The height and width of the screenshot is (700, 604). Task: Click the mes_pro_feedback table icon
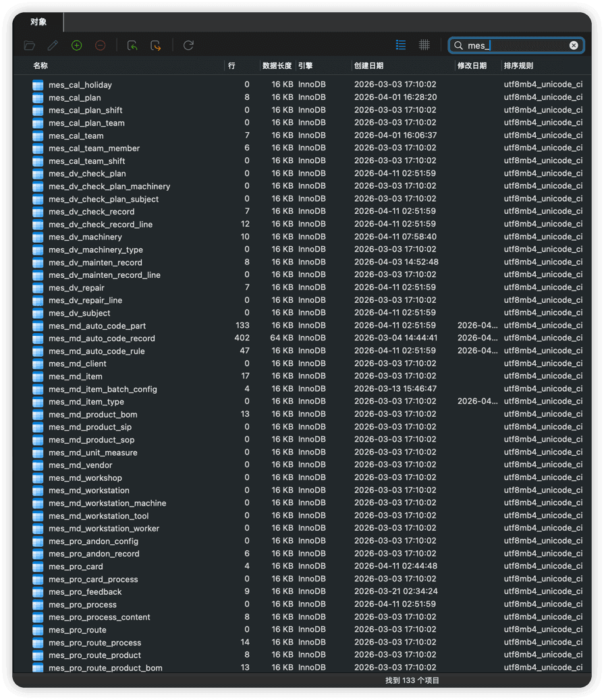tap(38, 592)
